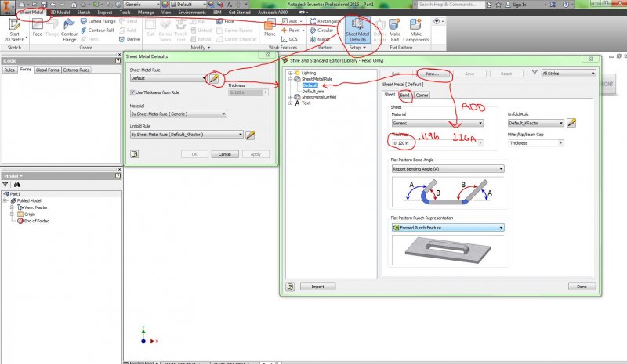The image size is (627, 364).
Task: Click Sign In link
Action: click(516, 5)
